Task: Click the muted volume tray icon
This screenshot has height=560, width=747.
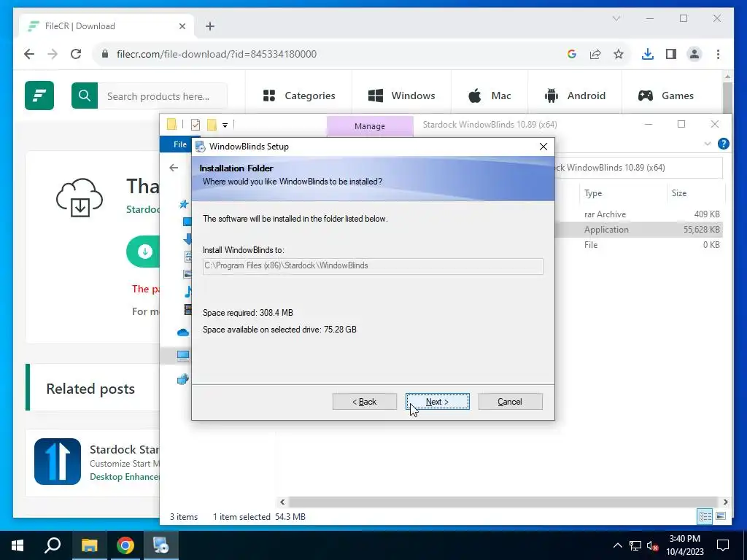Action: 652,545
